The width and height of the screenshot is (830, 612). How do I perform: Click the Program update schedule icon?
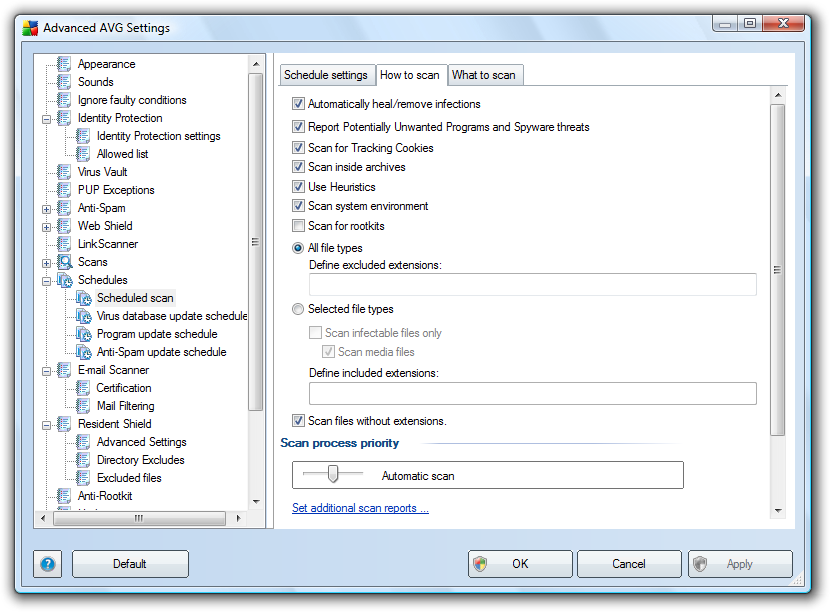coord(84,334)
